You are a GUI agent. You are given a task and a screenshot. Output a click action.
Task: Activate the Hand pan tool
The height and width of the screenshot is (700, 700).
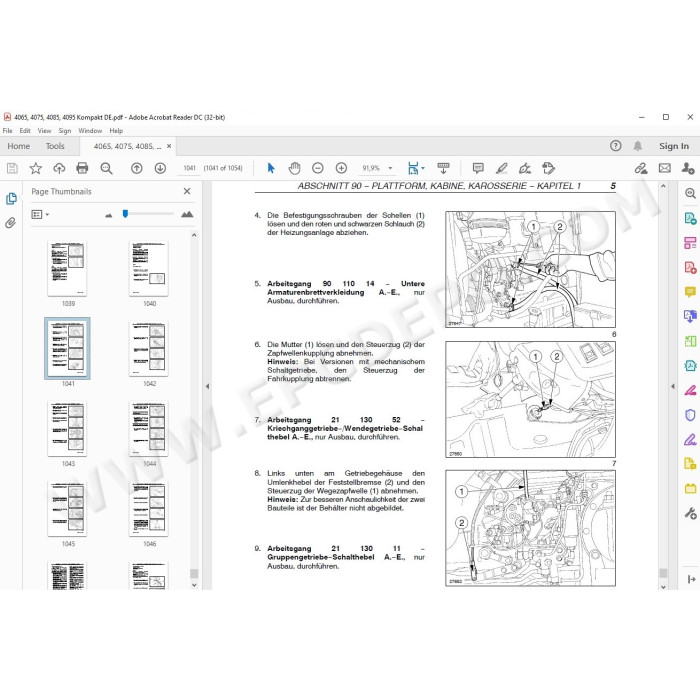[294, 168]
